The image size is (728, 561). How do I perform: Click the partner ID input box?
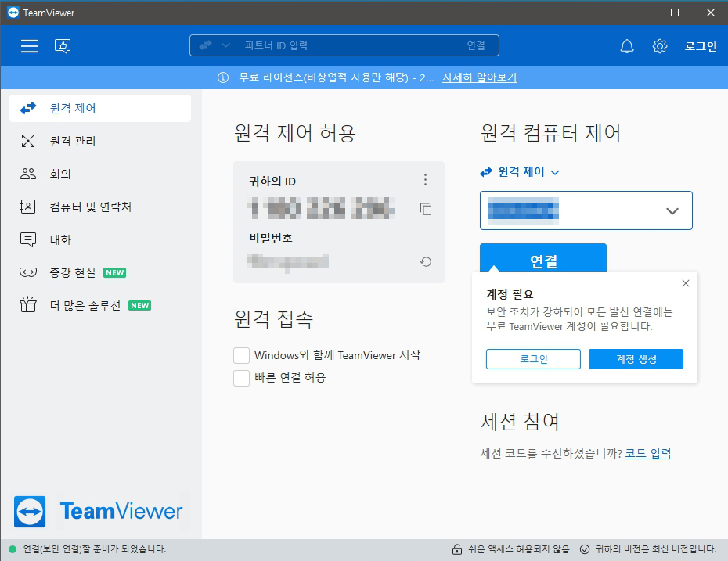567,210
